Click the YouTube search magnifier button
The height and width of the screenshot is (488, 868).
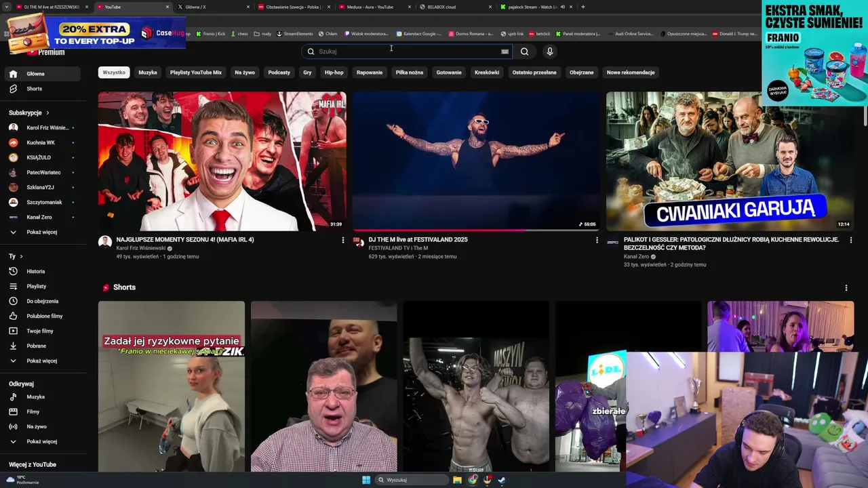click(524, 52)
